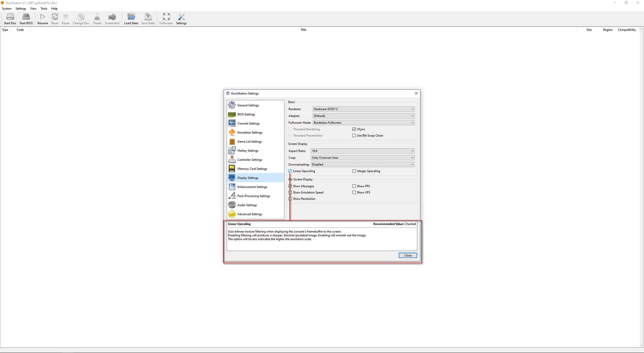Image resolution: width=644 pixels, height=353 pixels.
Task: Select the Post-Processing Settings icon
Action: pos(232,196)
